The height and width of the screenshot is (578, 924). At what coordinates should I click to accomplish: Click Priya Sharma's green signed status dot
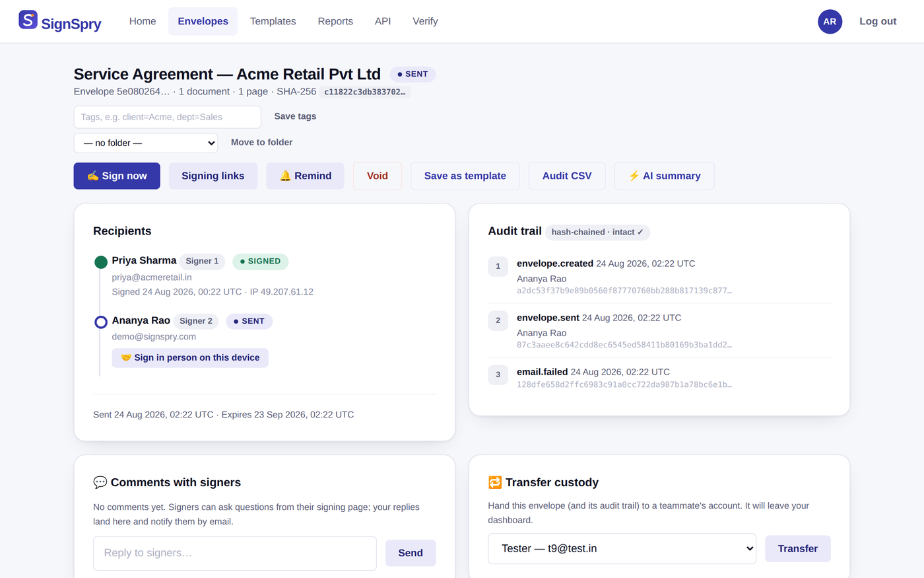tap(101, 262)
